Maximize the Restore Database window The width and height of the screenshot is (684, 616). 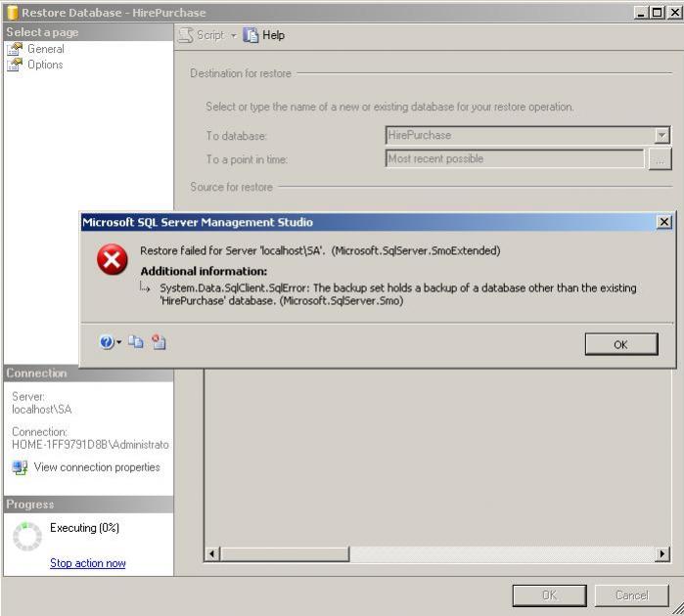pos(657,12)
